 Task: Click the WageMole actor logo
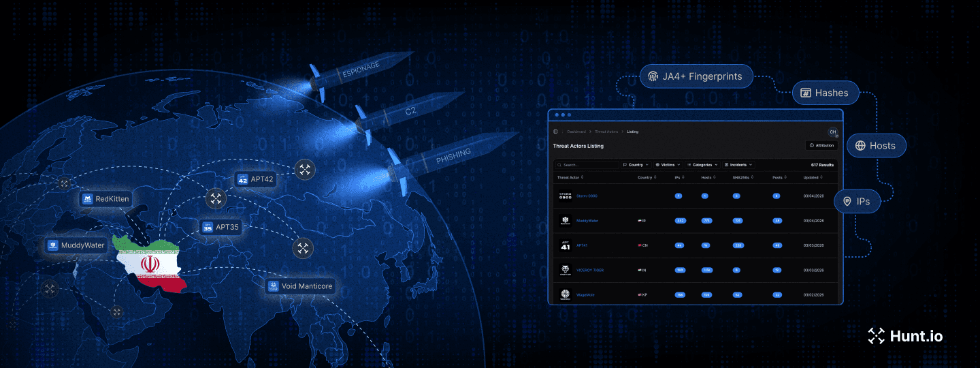coord(566,294)
